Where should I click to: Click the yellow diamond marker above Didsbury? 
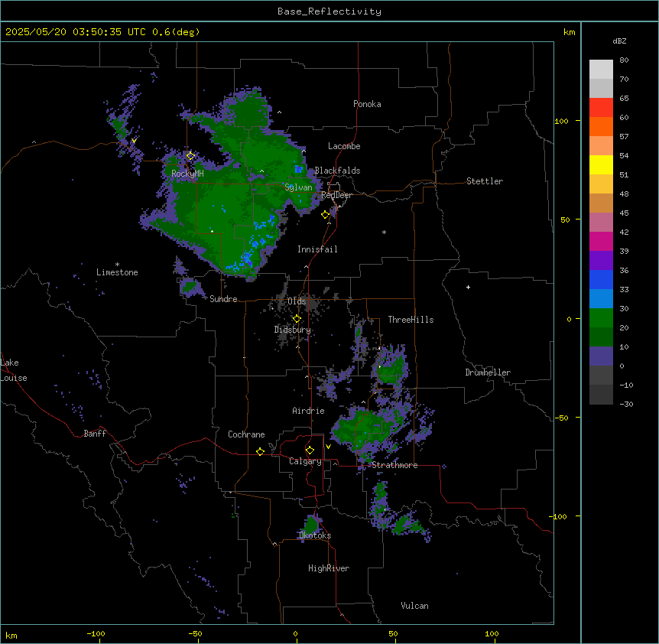[x=297, y=319]
